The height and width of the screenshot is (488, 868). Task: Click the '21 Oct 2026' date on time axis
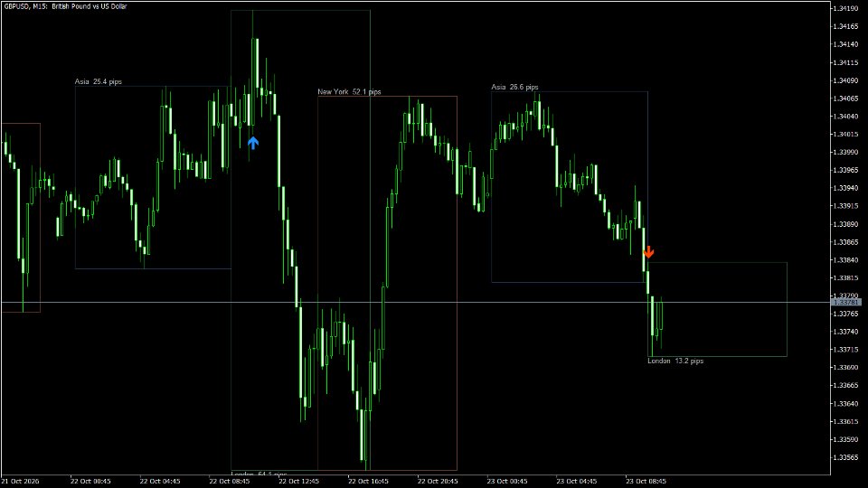[x=21, y=482]
